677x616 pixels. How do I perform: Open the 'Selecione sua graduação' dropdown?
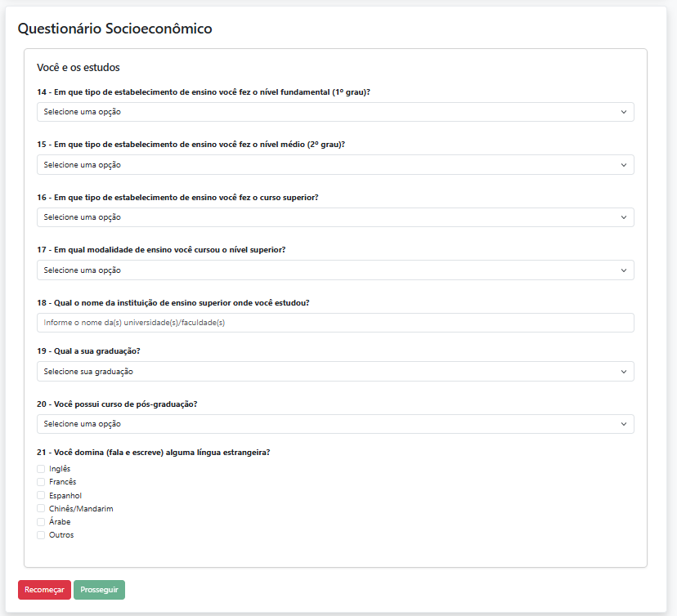(335, 372)
